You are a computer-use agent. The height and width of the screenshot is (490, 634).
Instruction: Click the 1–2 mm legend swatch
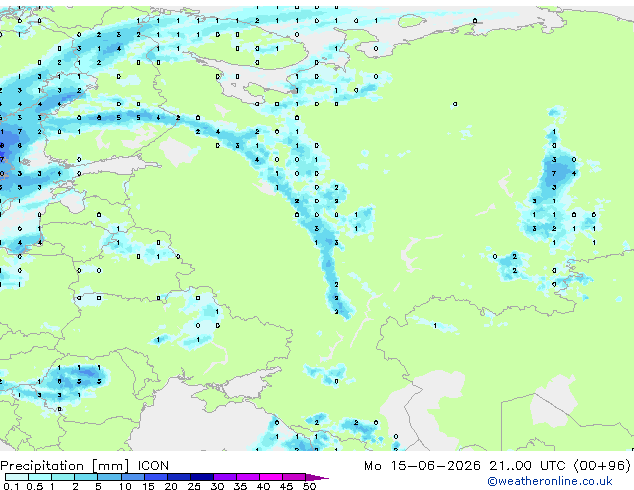click(x=63, y=477)
